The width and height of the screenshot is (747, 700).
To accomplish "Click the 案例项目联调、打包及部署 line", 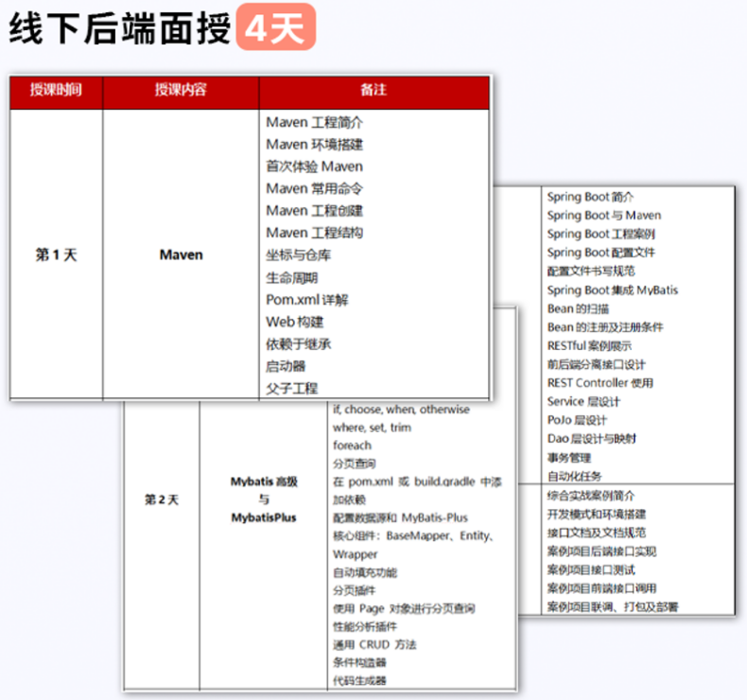I will click(613, 606).
